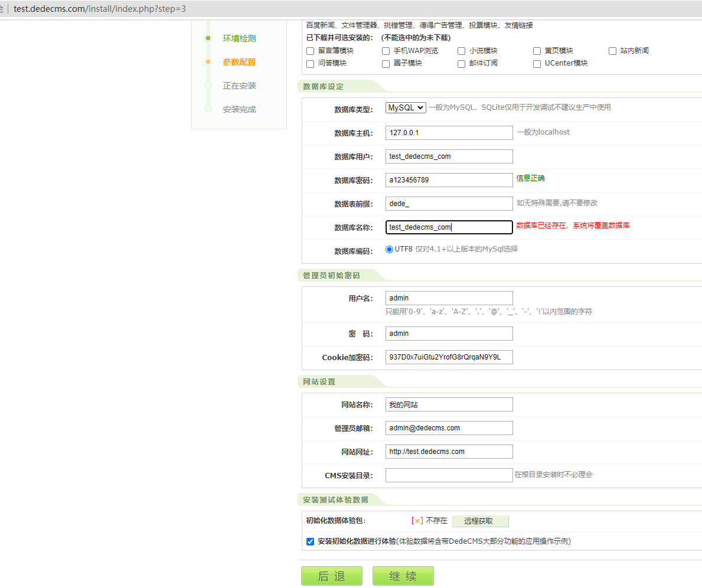Image resolution: width=702 pixels, height=588 pixels.
Task: Click the 数据库设定 section header
Action: pos(323,87)
